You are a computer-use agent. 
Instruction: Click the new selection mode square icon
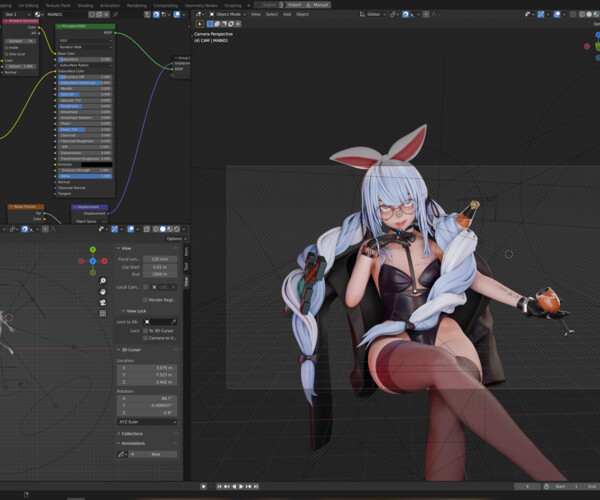210,24
